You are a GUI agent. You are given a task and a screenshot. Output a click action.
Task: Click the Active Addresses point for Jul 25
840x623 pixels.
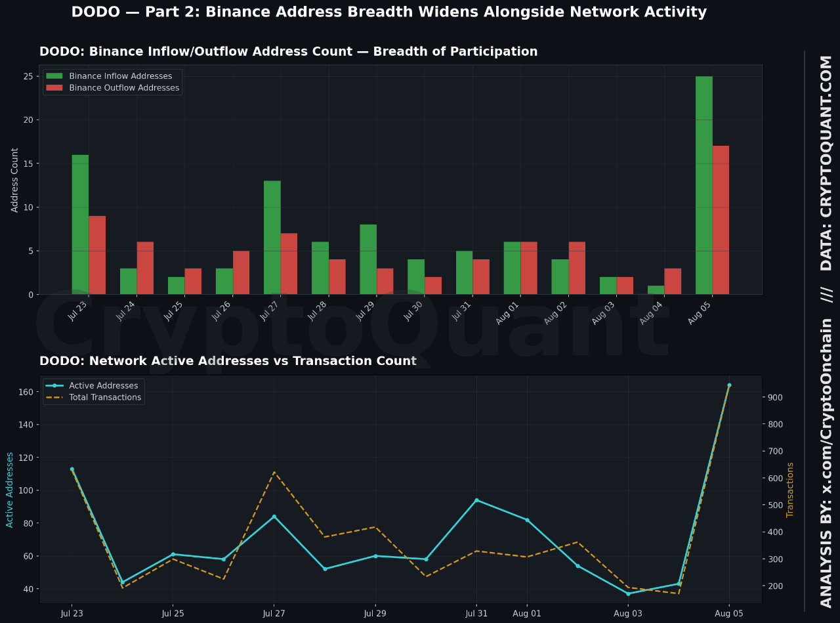tap(173, 554)
